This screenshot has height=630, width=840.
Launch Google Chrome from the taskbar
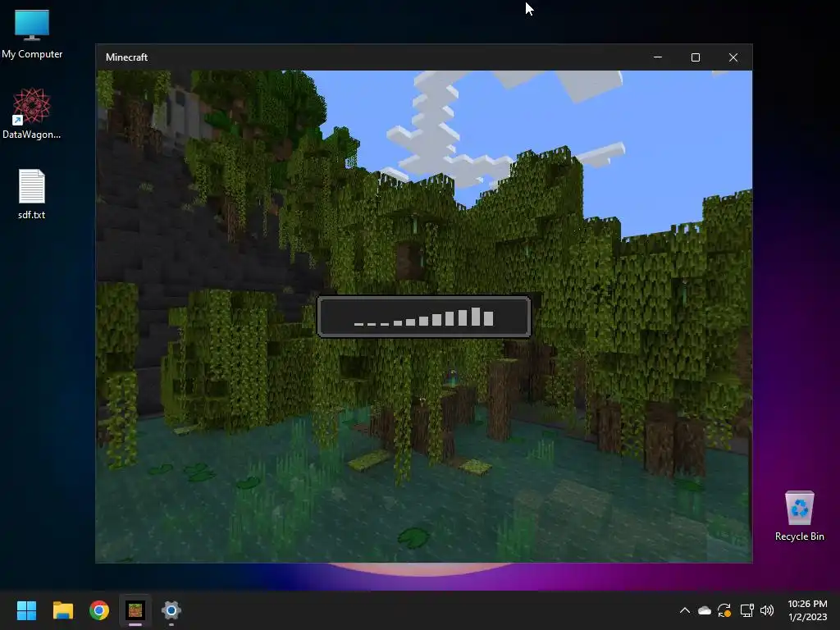point(99,610)
